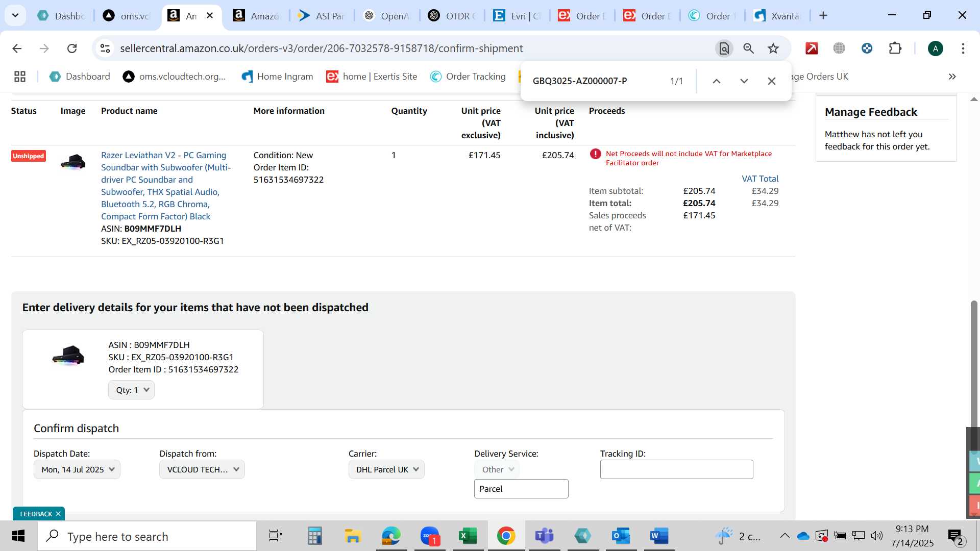Open the bookmarks apps grid icon
This screenshot has height=551, width=980.
(20, 77)
